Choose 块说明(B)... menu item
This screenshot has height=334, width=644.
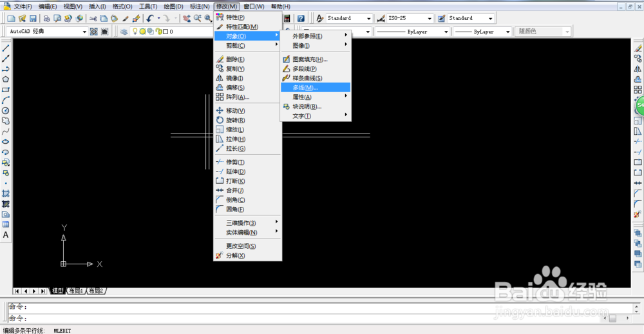[x=315, y=106]
